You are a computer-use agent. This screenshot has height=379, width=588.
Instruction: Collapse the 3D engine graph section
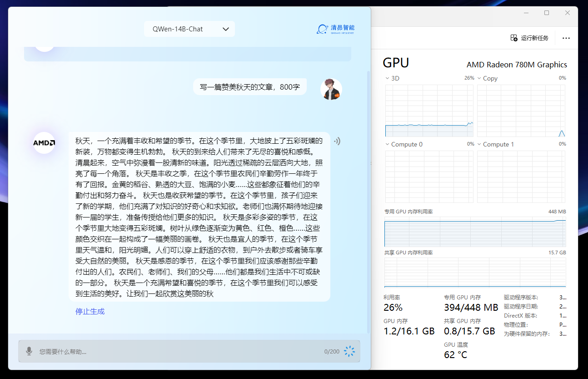387,78
